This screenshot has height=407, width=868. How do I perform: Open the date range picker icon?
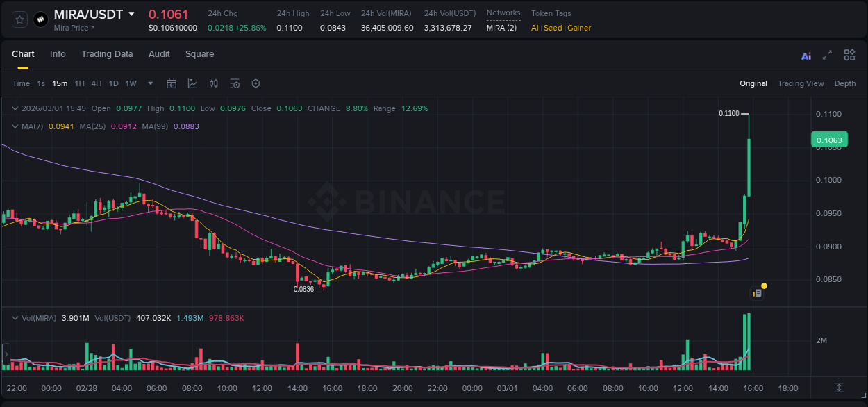(172, 83)
